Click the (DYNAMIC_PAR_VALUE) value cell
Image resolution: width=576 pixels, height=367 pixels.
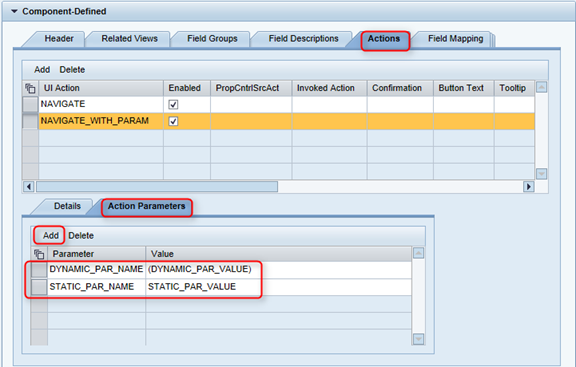pyautogui.click(x=278, y=270)
